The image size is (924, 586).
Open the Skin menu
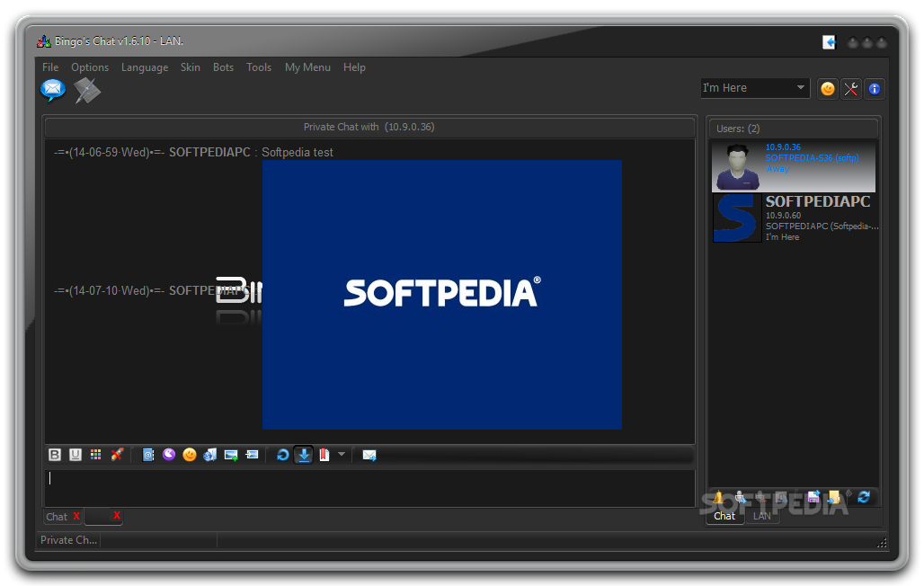190,67
